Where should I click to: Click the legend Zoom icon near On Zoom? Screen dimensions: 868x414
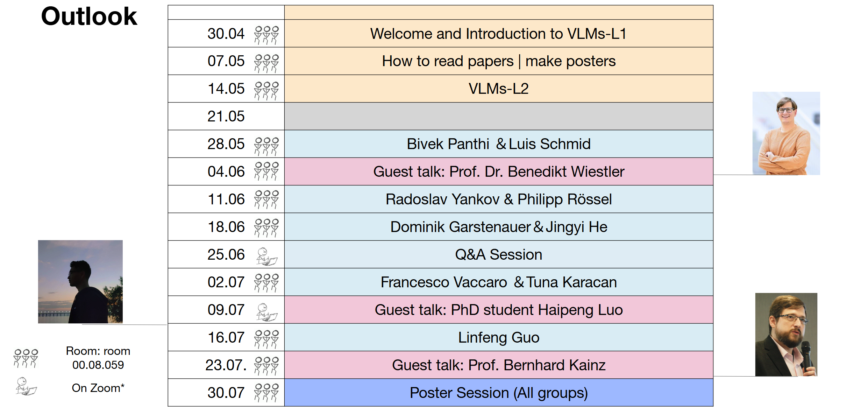click(26, 386)
